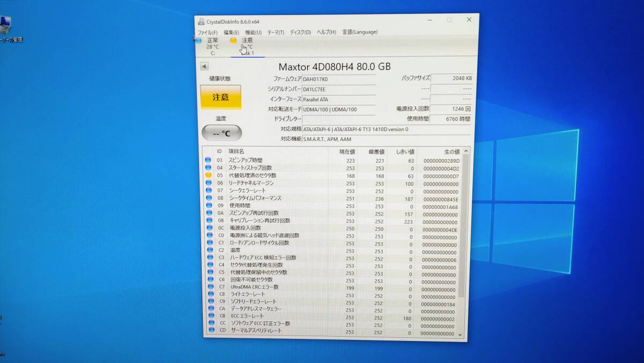Screen dimensions: 644x363
Task: Open the ディスク(D) menu
Action: [x=301, y=32]
